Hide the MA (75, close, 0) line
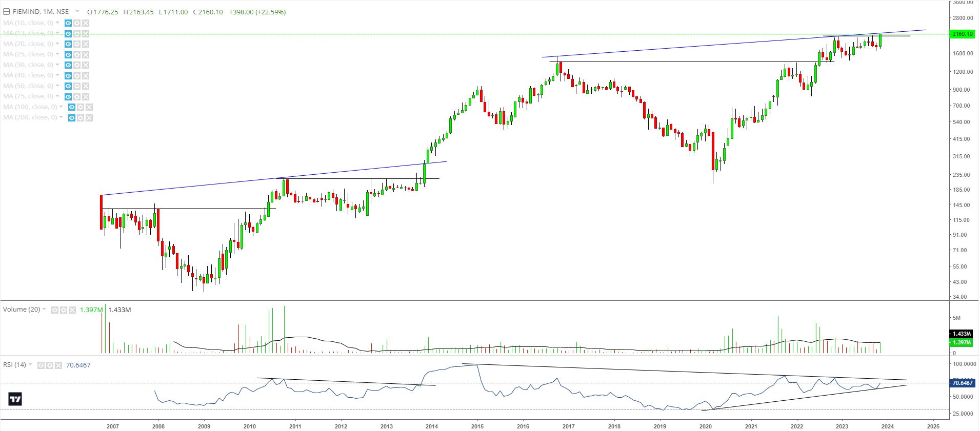 pyautogui.click(x=68, y=97)
